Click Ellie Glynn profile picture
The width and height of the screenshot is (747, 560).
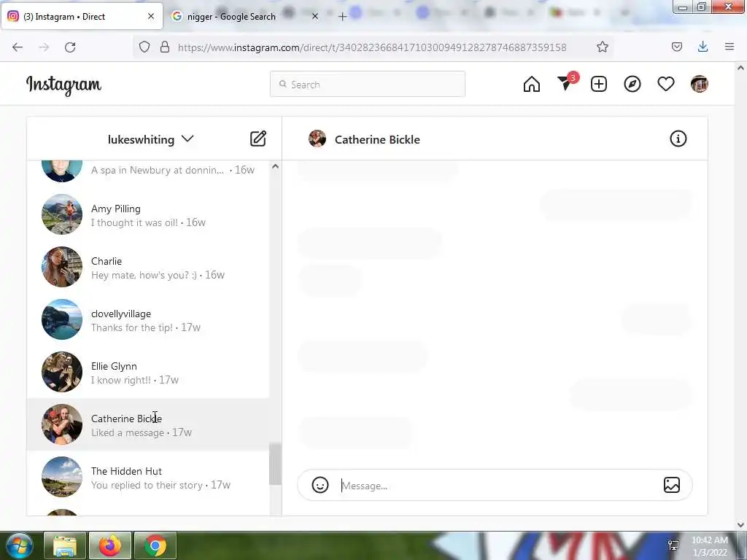[x=62, y=371]
